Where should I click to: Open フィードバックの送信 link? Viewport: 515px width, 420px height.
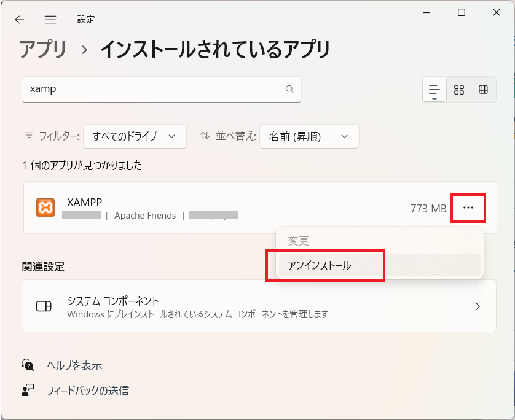[x=88, y=391]
